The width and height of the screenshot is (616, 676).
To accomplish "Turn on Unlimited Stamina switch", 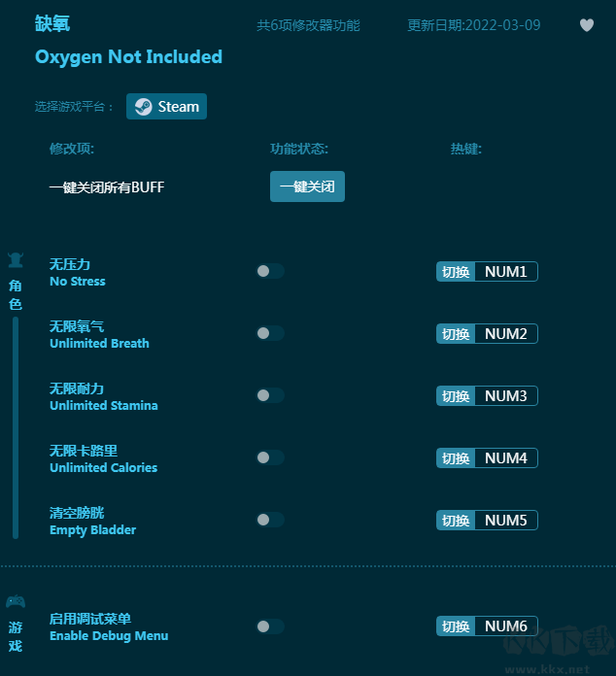I will tap(270, 395).
